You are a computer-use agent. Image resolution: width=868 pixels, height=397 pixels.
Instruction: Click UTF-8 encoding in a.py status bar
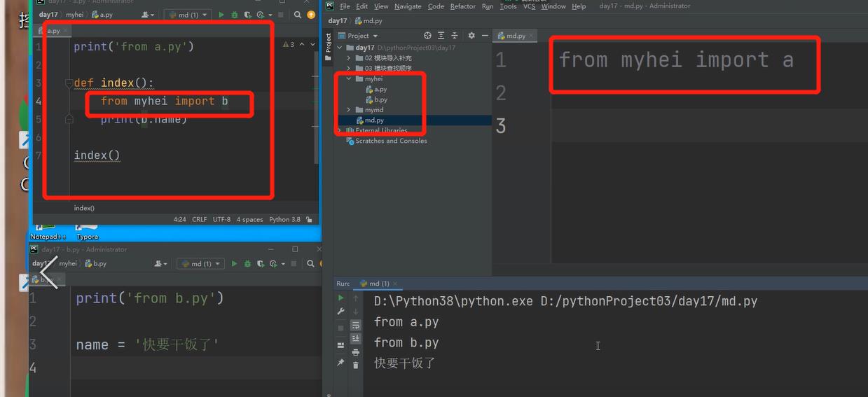(x=221, y=219)
